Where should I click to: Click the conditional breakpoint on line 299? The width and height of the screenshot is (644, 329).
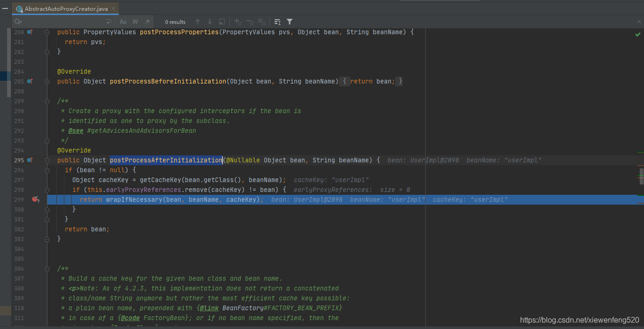pos(35,199)
